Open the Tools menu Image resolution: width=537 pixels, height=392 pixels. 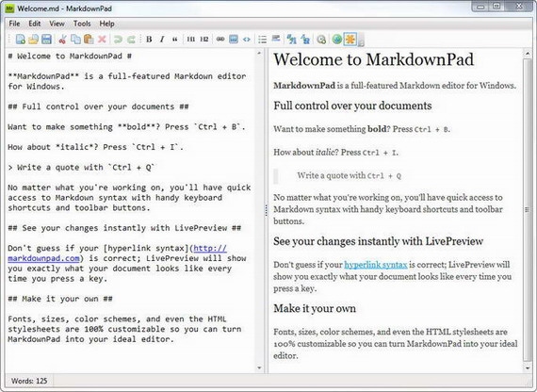coord(82,24)
